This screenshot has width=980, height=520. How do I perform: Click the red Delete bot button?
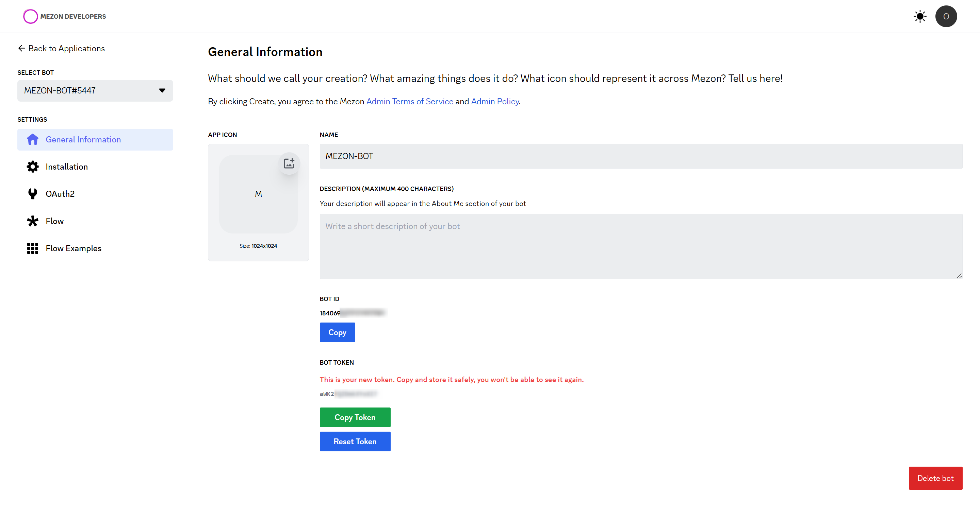point(935,478)
